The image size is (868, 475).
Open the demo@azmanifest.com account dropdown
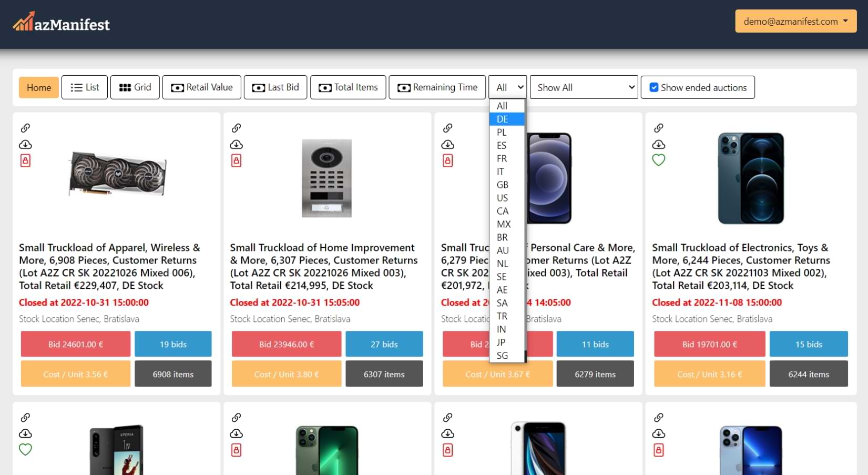[x=795, y=22]
